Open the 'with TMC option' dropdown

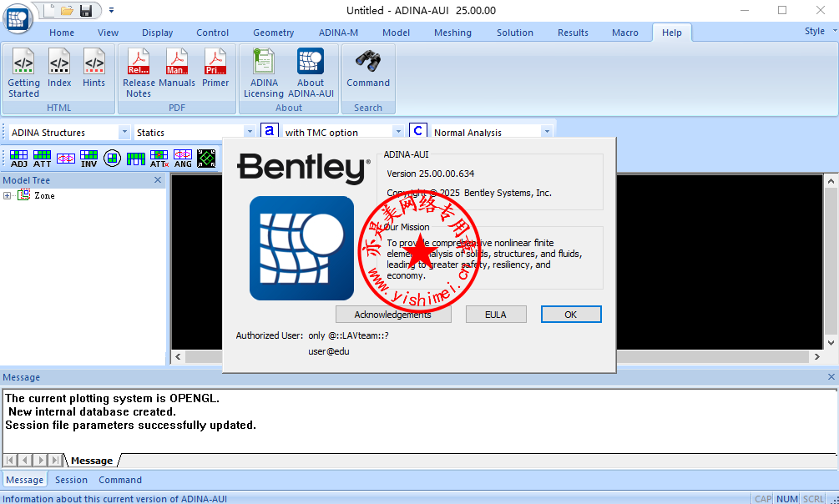398,132
